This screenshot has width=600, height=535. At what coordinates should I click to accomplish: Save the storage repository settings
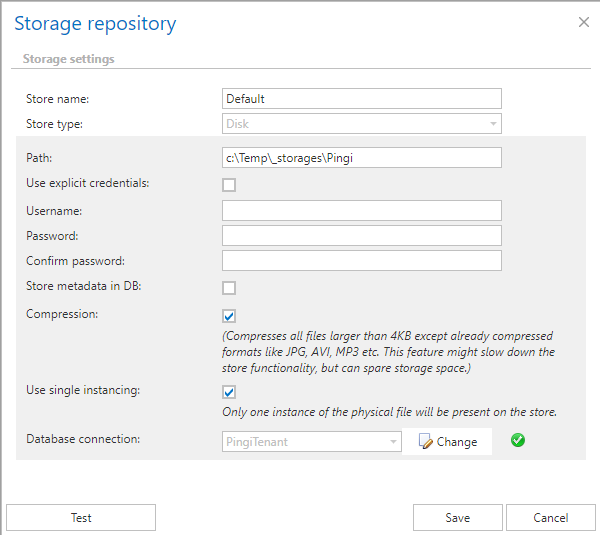[x=457, y=517]
